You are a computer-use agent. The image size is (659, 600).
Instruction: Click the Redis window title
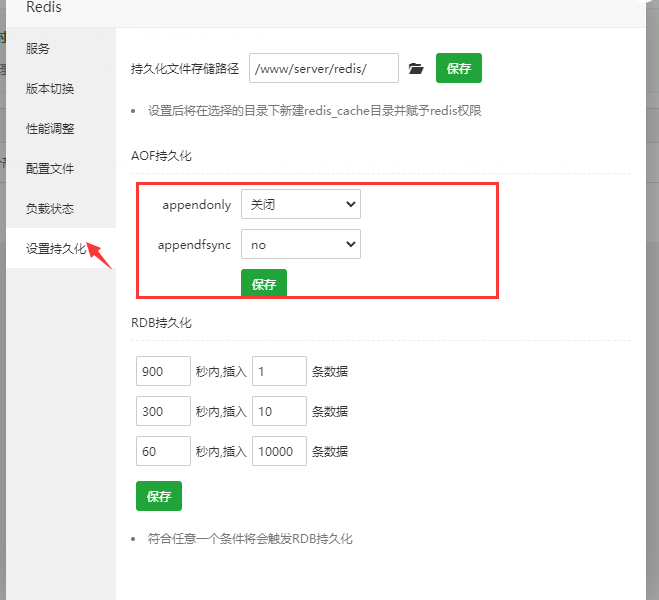[44, 7]
